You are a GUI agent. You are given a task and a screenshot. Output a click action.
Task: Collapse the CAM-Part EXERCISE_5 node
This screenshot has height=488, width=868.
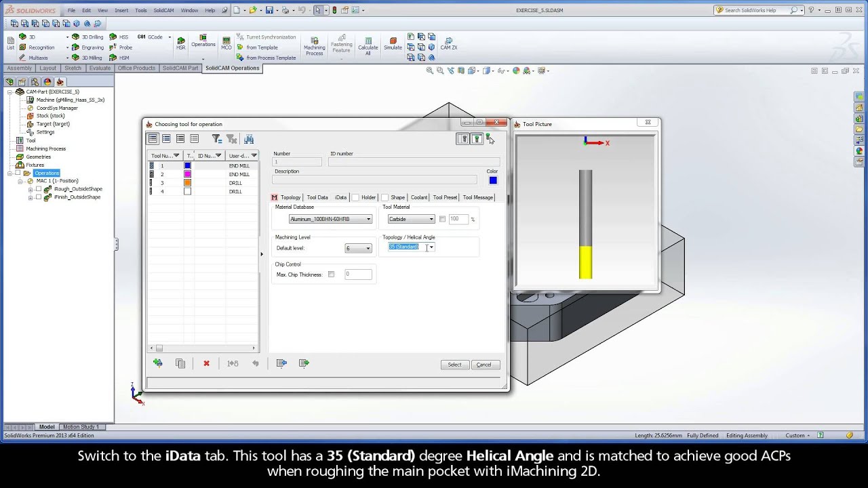tap(10, 91)
